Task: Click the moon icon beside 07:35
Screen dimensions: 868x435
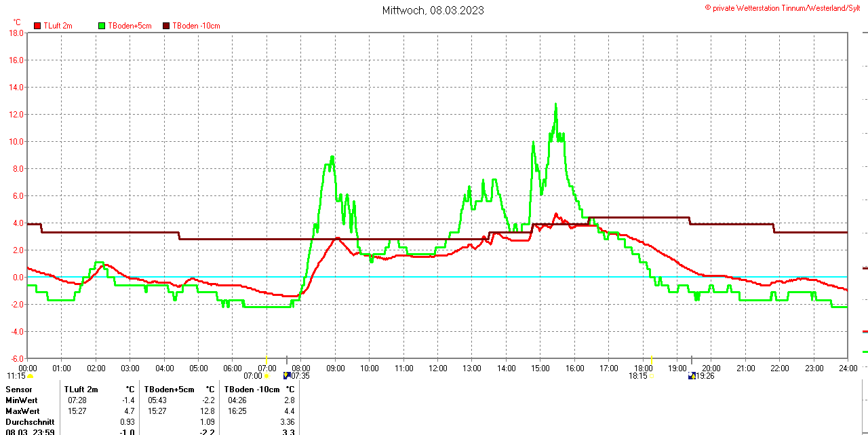Action: tap(286, 375)
